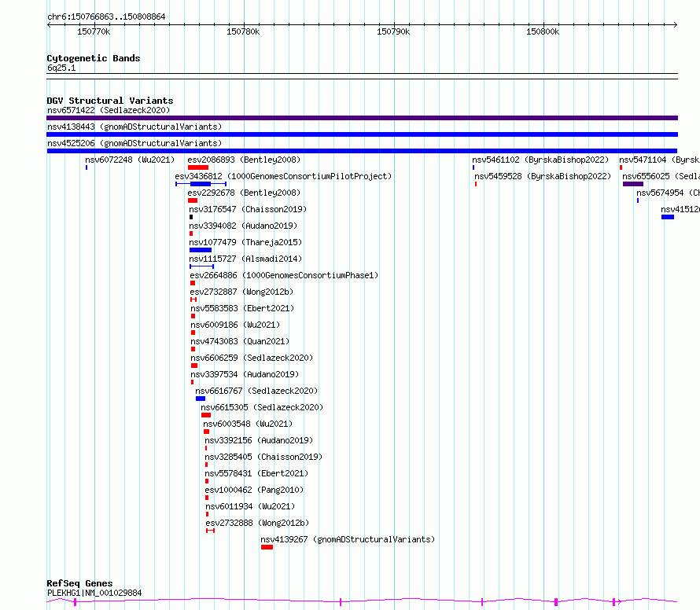
Task: Open the nsv5471104 label on the right
Action: pyautogui.click(x=659, y=160)
